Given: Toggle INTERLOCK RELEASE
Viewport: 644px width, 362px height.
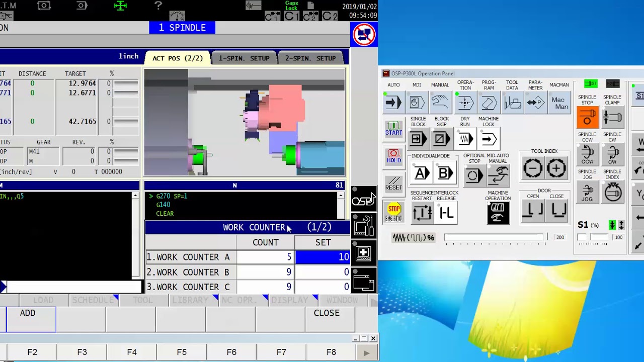Looking at the screenshot, I should (x=446, y=213).
